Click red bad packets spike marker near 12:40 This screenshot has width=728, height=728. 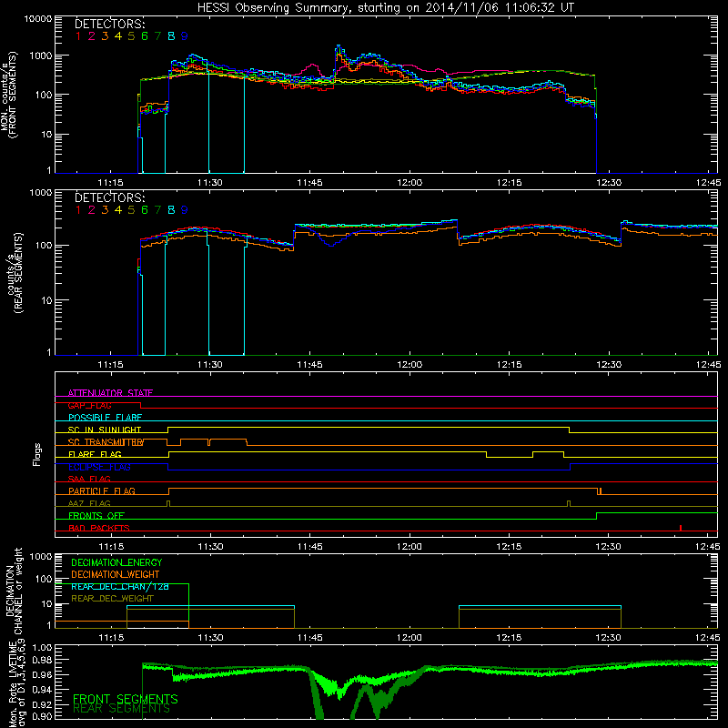pos(680,528)
